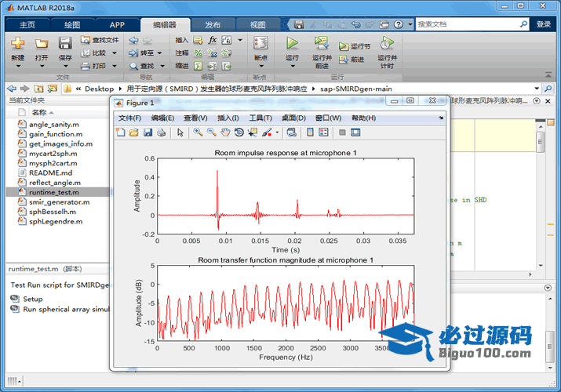This screenshot has width=561, height=392.
Task: Expand the Run (运行) dropdown arrow
Action: (x=293, y=66)
